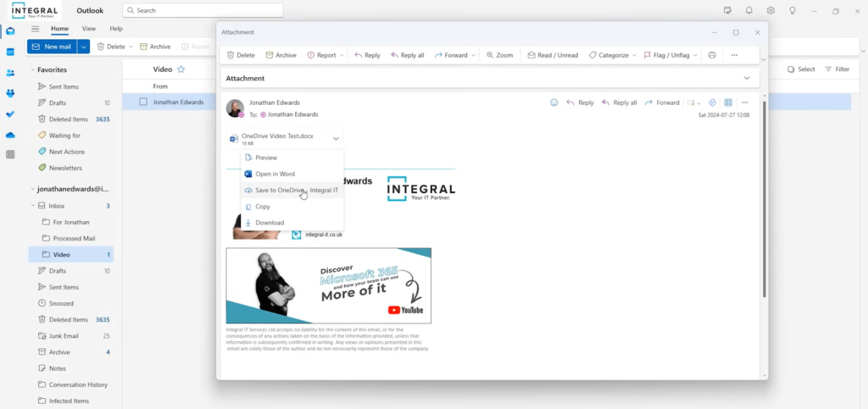The width and height of the screenshot is (868, 409).
Task: Click Reply in the popup toolbar
Action: pyautogui.click(x=367, y=55)
